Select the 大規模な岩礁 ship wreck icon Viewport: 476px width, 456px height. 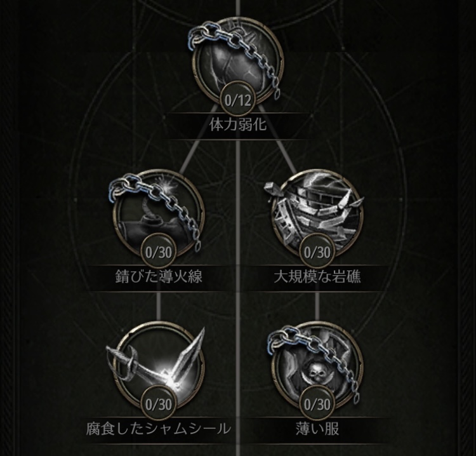coord(317,214)
